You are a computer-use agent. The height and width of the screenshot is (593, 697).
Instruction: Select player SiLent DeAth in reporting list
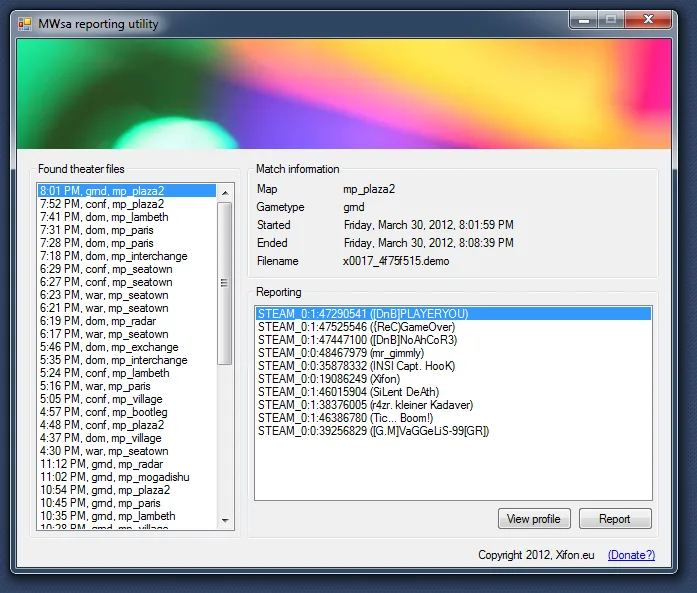point(347,392)
